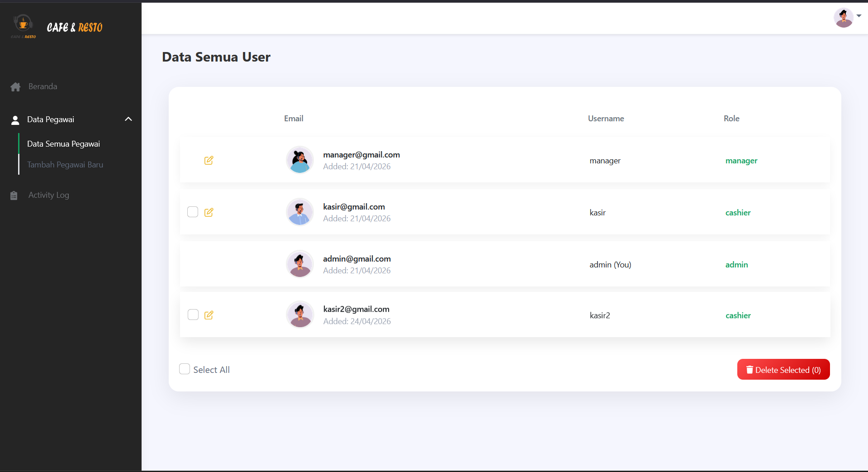This screenshot has width=868, height=472.
Task: Open Tambah Pegawai Baru submenu item
Action: (65, 165)
